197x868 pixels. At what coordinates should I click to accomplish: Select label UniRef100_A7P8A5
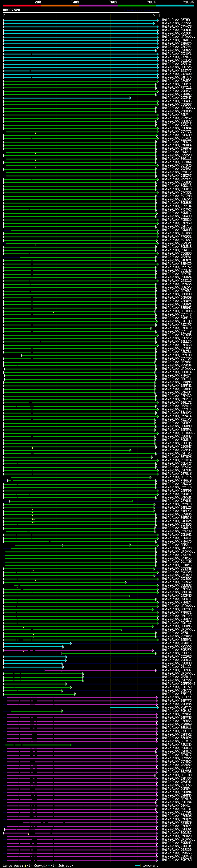pos(177,95)
